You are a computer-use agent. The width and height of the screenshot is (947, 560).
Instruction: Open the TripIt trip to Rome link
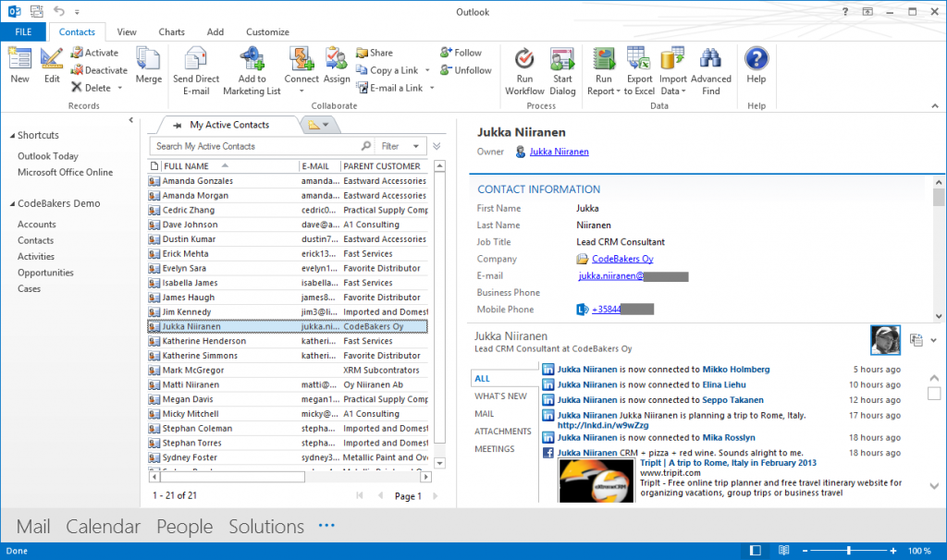[728, 463]
